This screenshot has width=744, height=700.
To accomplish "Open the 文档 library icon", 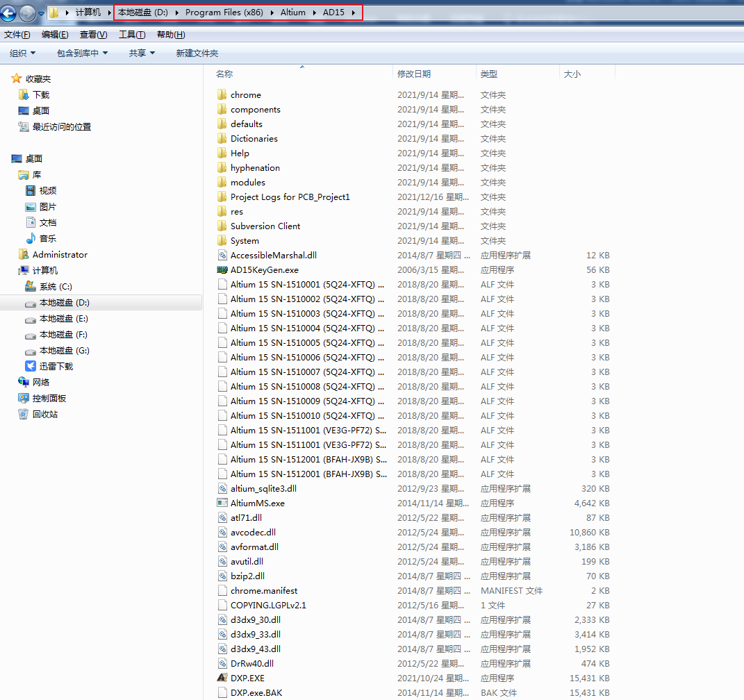I will pos(31,222).
